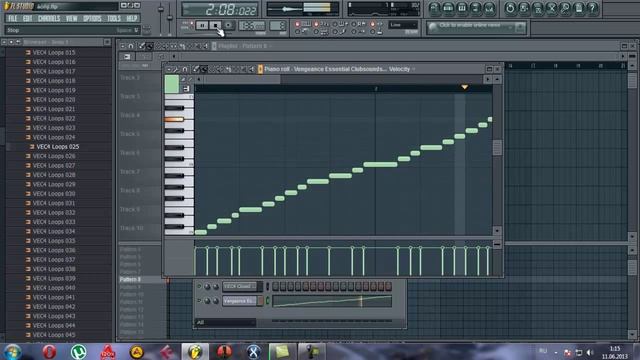Click the keyboard view icon below the green swatch
Viewport: 640px width, 360px height.
[x=186, y=89]
